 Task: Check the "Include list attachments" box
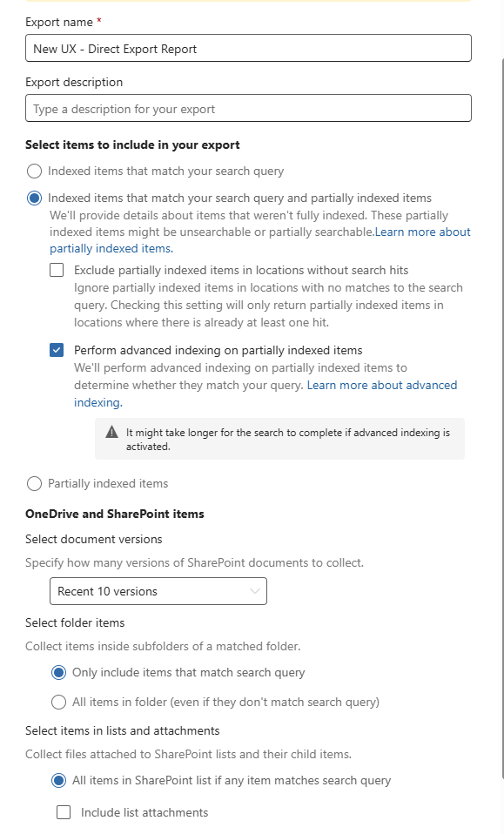[63, 812]
